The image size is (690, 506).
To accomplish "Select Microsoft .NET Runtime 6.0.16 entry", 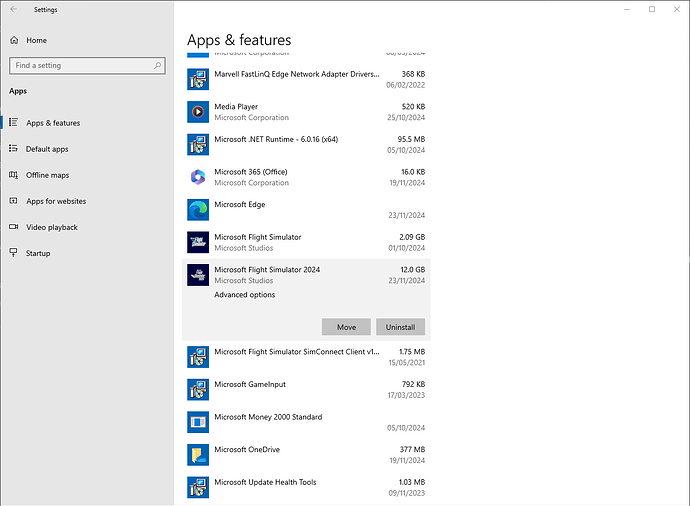I will tap(306, 144).
